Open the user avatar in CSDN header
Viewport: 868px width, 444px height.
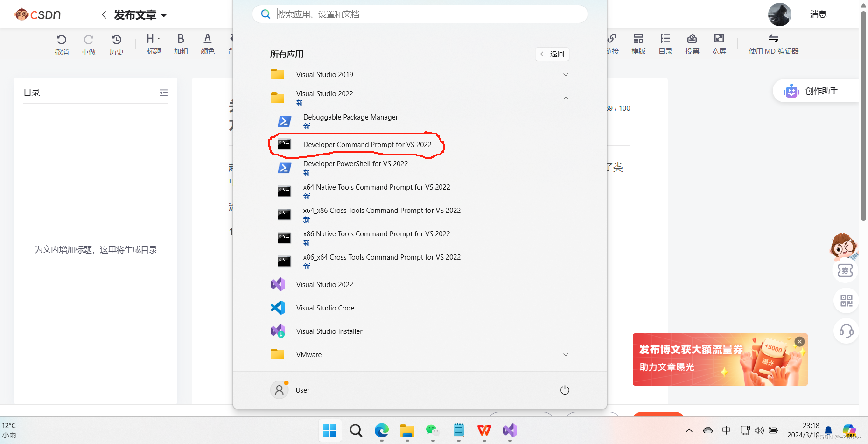[x=779, y=14]
